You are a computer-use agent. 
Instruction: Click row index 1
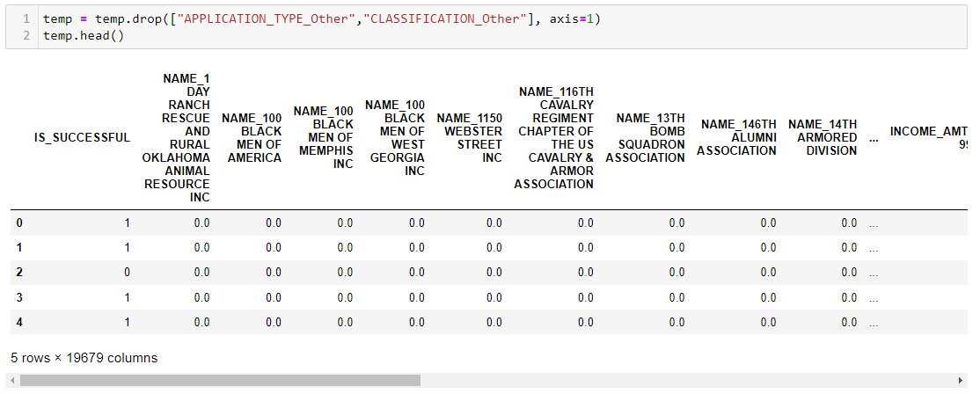pyautogui.click(x=19, y=248)
